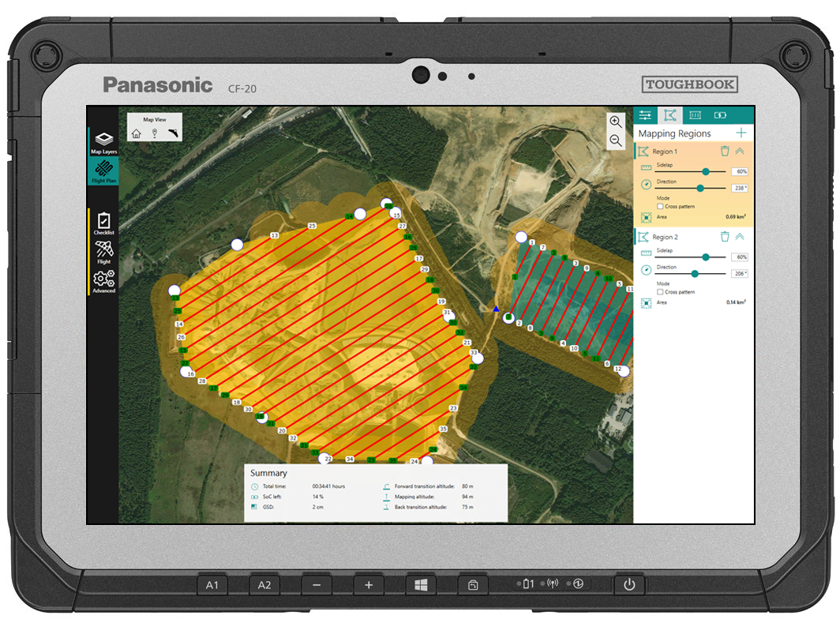Collapse the Region 1 section
Viewport: 840px width, 630px height.
tap(741, 151)
